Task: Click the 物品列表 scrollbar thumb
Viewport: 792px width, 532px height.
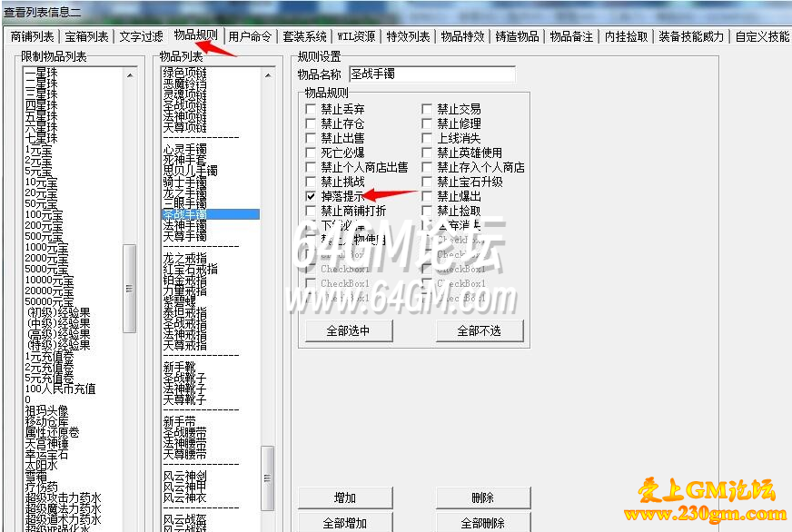Action: point(268,478)
